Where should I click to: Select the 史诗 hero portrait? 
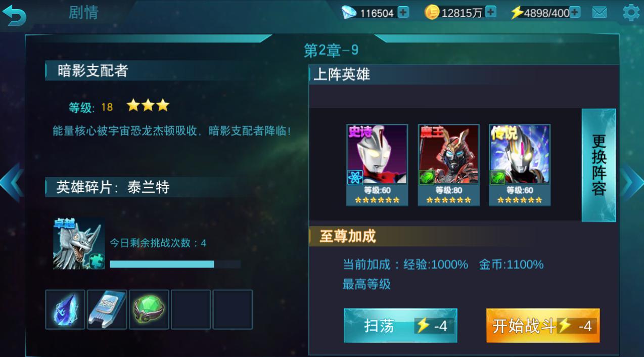pos(377,165)
